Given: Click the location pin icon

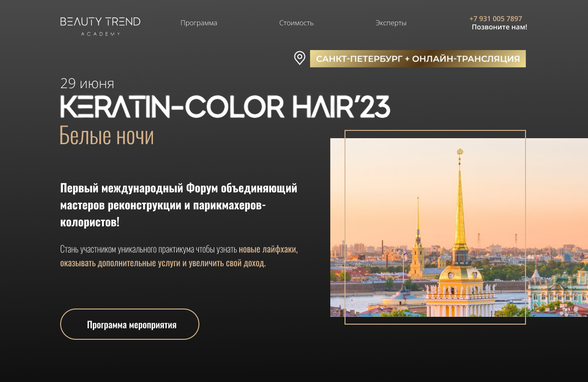Looking at the screenshot, I should [300, 58].
